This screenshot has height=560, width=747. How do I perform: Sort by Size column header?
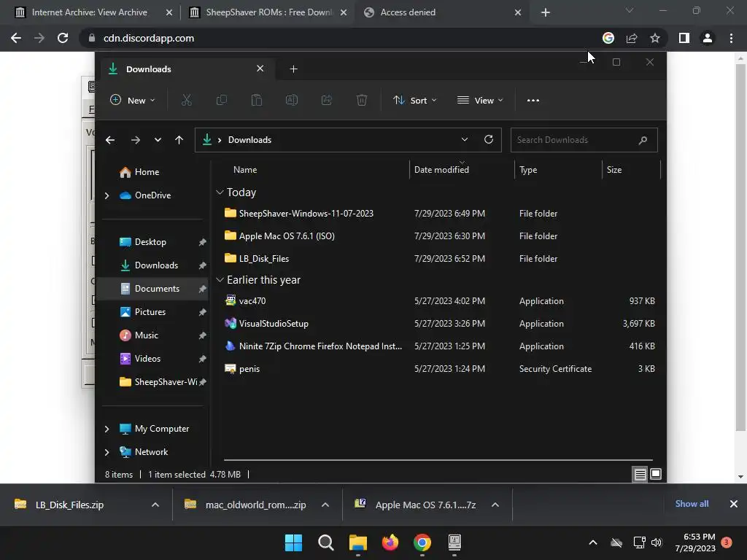614,169
